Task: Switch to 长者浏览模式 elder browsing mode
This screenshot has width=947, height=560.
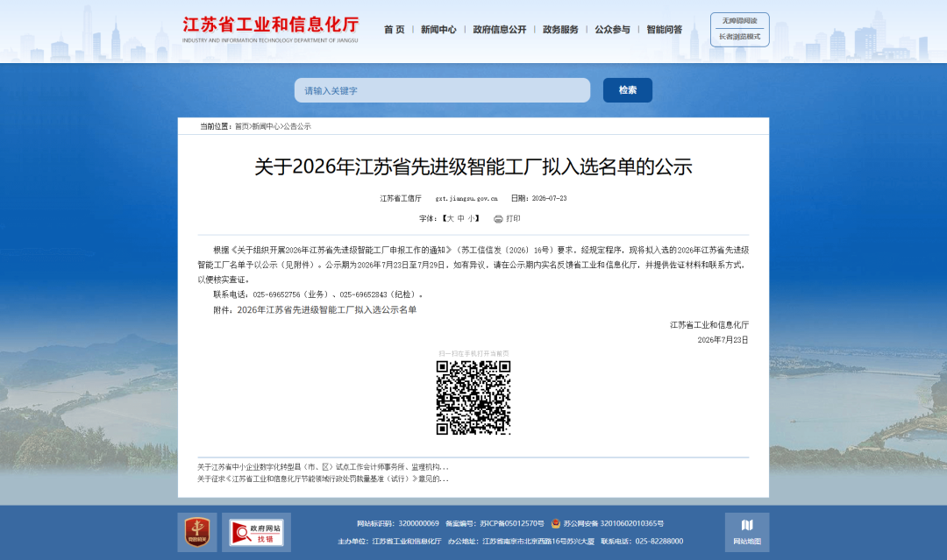Action: click(740, 37)
